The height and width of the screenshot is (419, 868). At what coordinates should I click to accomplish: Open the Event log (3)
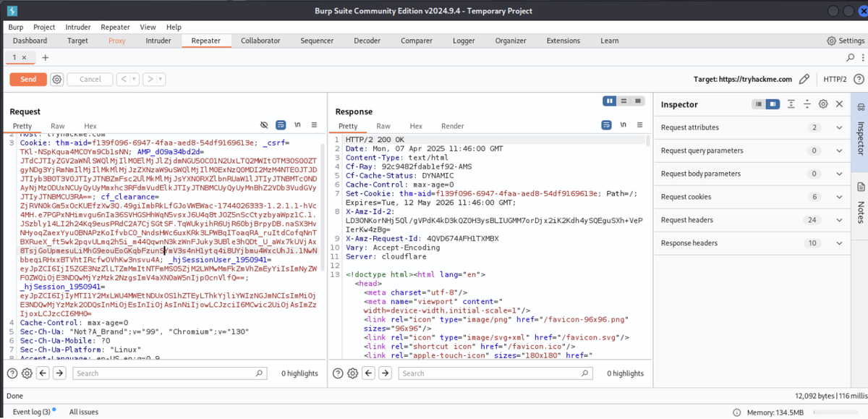pos(32,411)
